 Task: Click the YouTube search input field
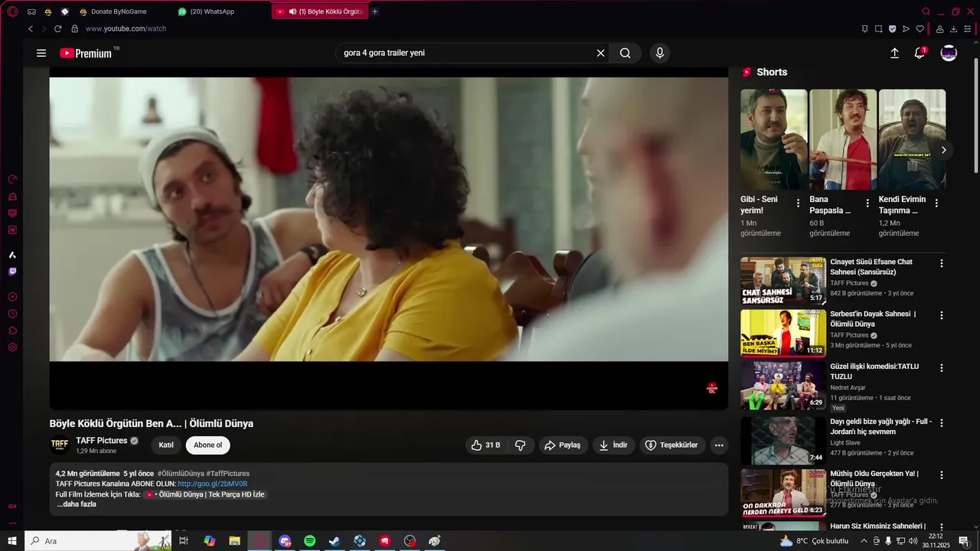click(467, 53)
